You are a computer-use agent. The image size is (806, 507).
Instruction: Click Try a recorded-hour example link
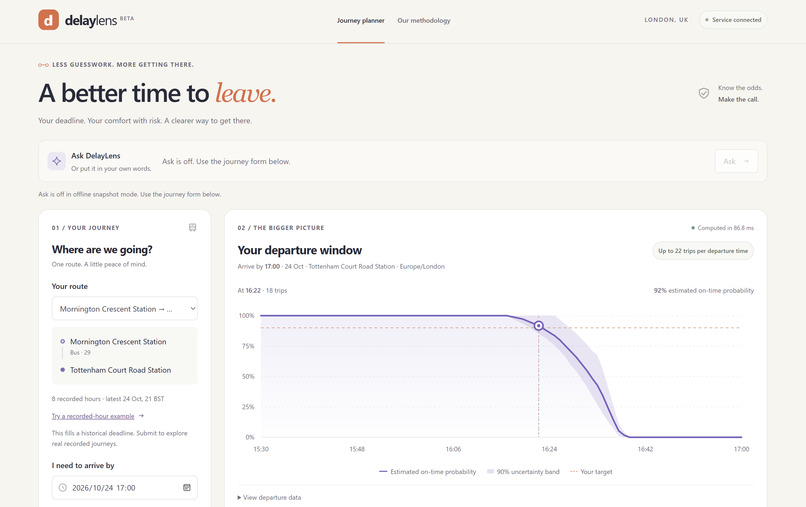93,416
